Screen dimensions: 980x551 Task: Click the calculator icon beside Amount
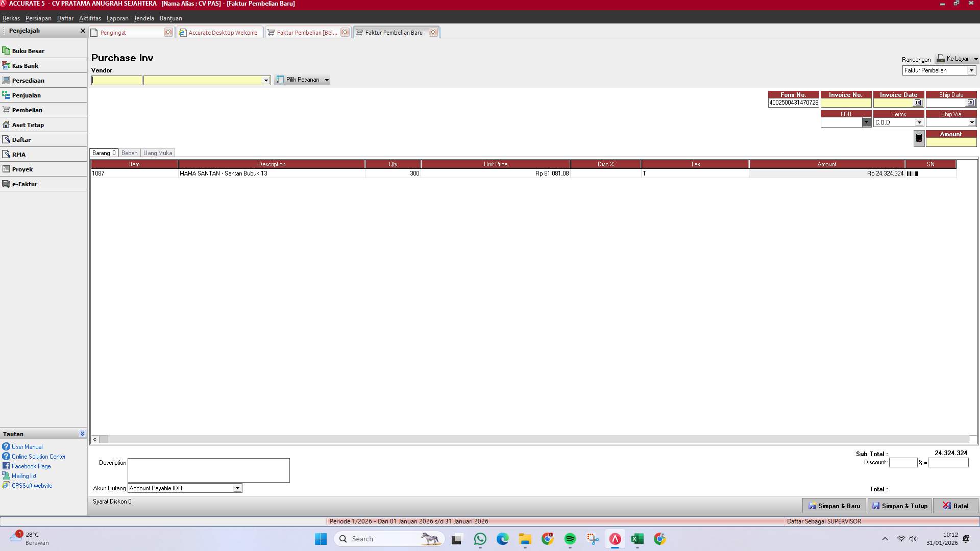tap(918, 138)
